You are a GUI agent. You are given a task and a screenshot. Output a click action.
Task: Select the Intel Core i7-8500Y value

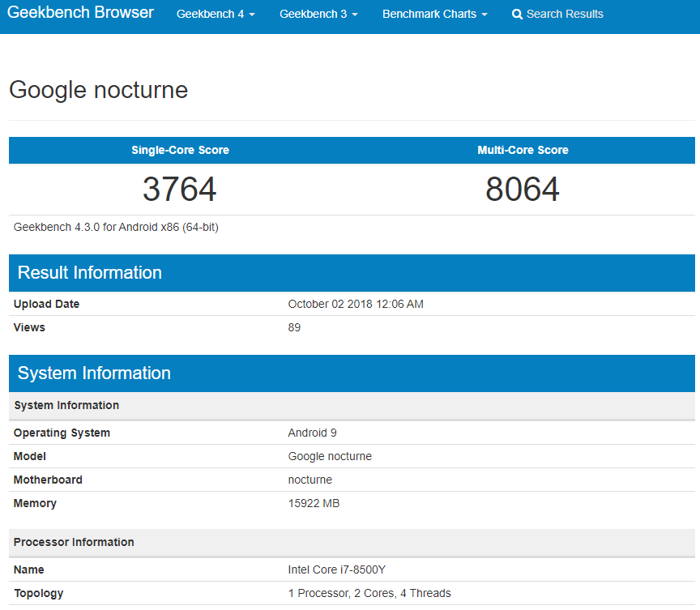click(x=336, y=569)
